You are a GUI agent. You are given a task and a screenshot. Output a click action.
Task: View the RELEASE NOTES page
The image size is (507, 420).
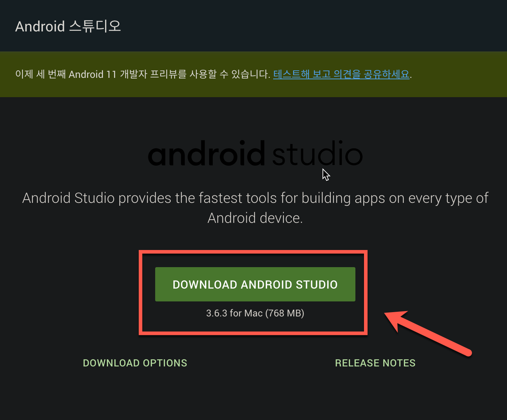[375, 363]
